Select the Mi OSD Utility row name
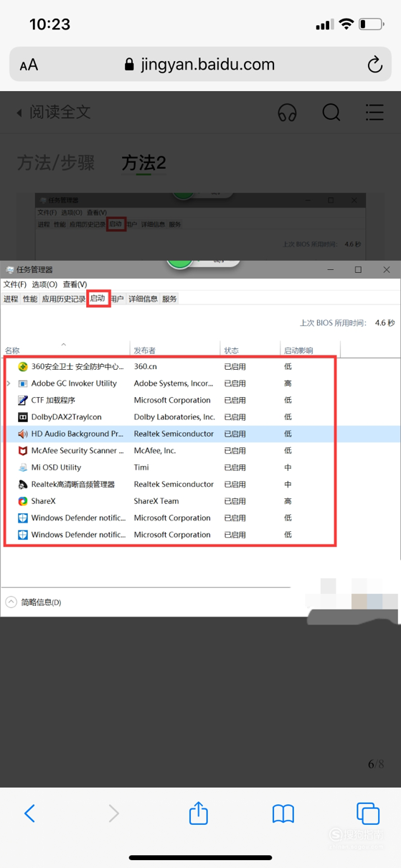 click(x=56, y=467)
